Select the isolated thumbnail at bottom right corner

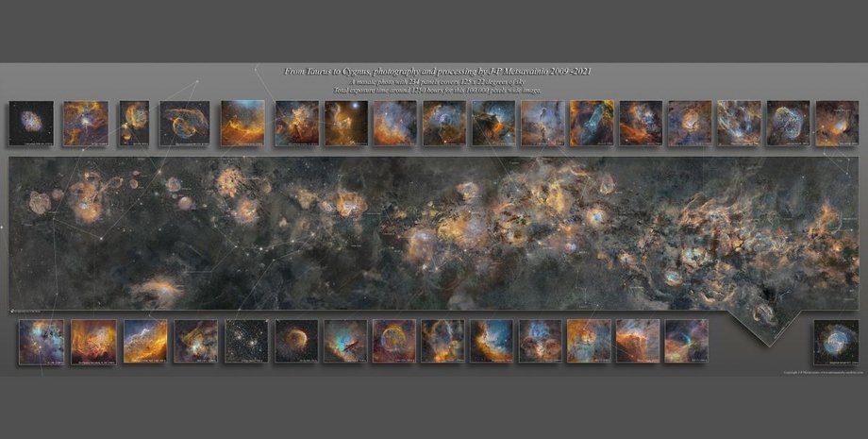[x=836, y=342]
